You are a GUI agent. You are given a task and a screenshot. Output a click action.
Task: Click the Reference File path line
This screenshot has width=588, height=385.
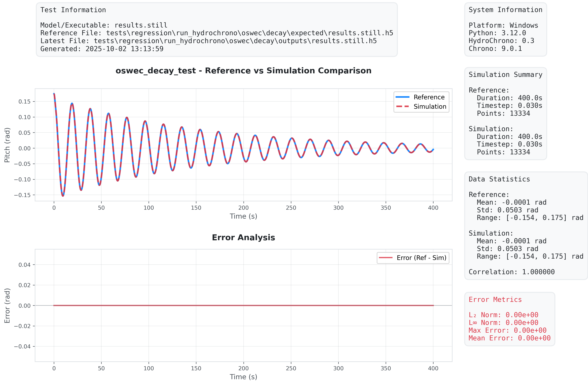tap(216, 33)
